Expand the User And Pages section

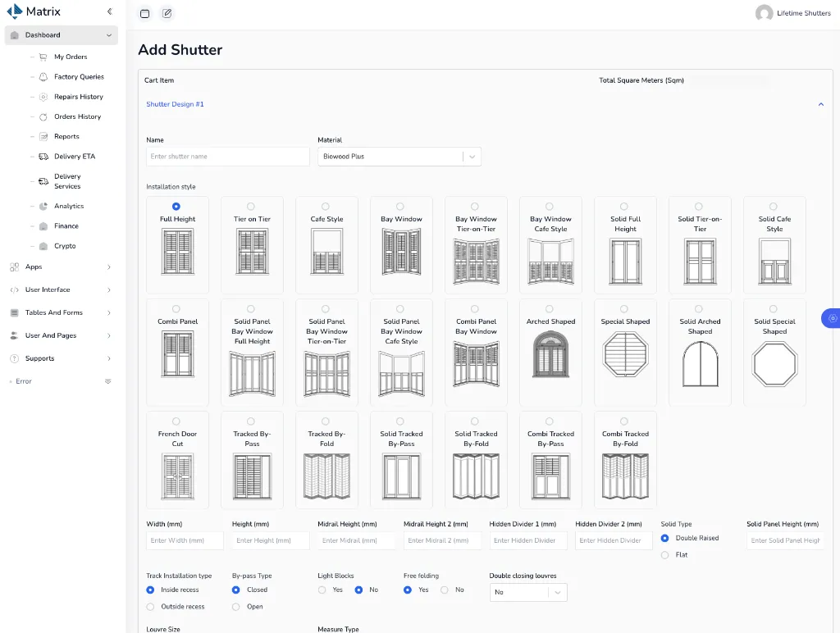pyautogui.click(x=109, y=335)
